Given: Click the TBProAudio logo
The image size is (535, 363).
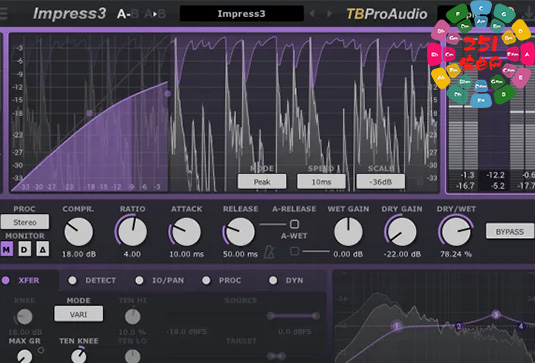Looking at the screenshot, I should (x=387, y=14).
